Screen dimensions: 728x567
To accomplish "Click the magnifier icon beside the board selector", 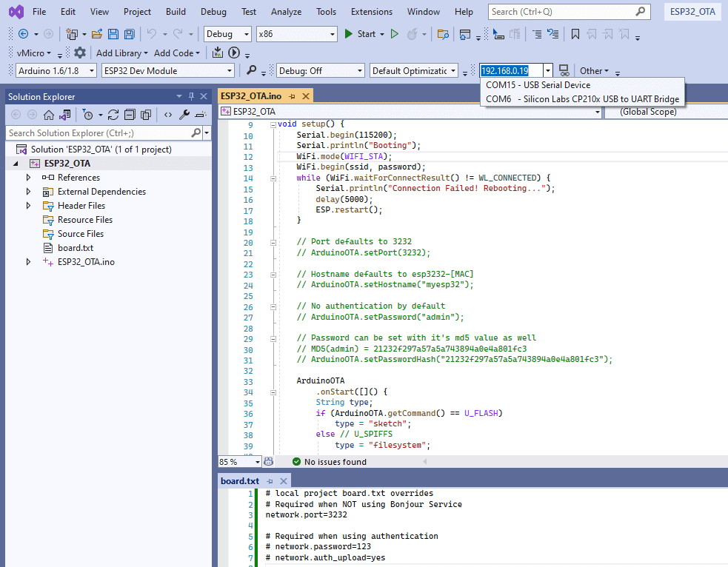I will click(251, 70).
